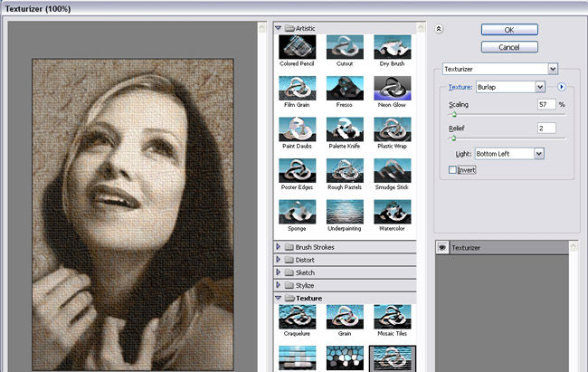Click the Relief slider handle
The image size is (588, 372).
point(453,138)
